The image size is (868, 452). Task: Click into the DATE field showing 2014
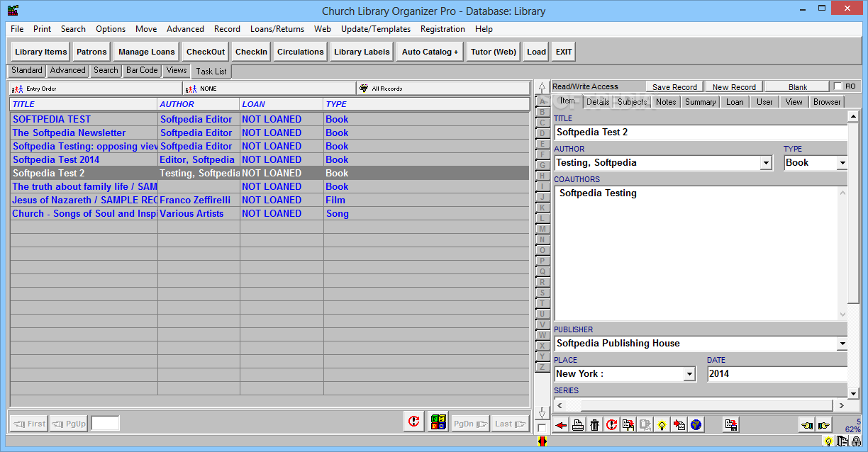pos(777,374)
